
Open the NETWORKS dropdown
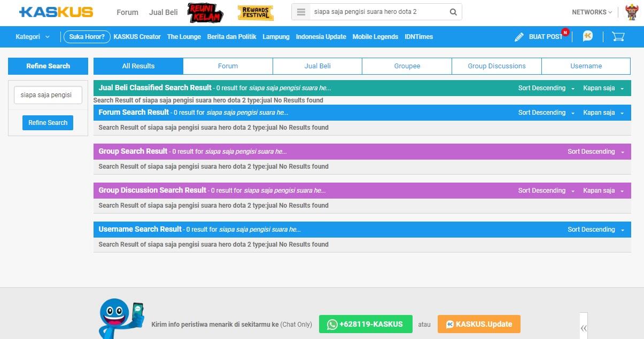pos(592,12)
